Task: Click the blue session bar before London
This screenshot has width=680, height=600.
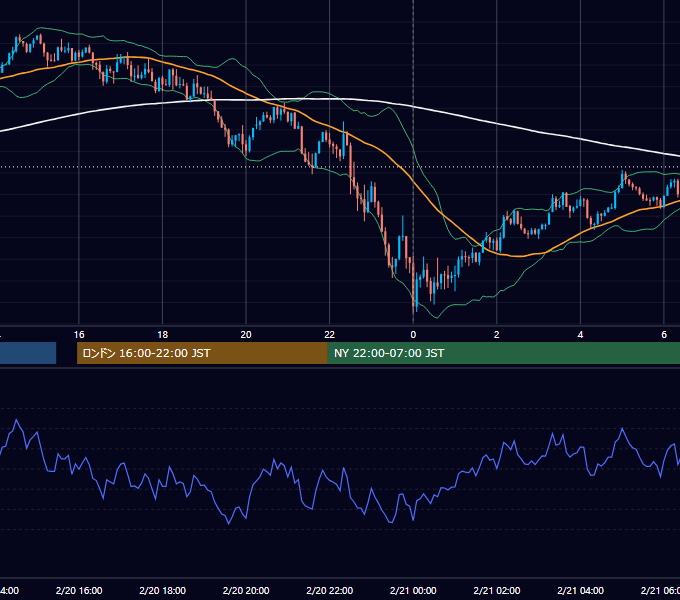Action: tap(28, 353)
